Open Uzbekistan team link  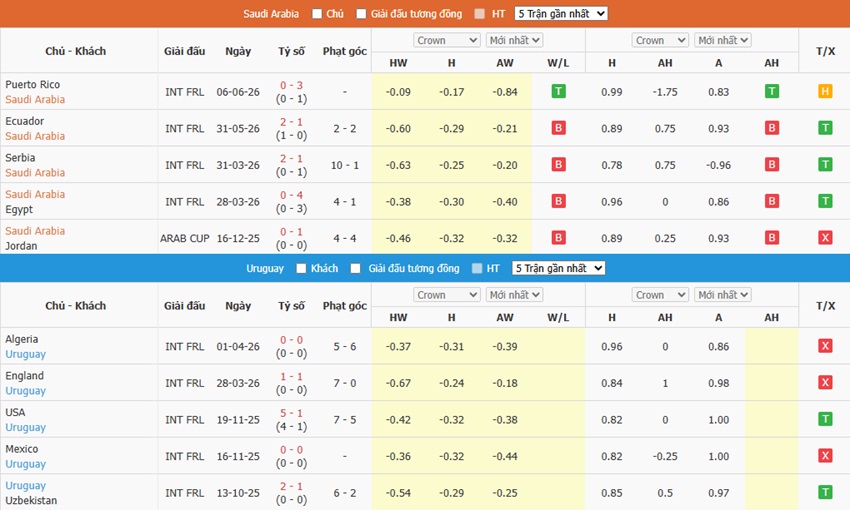tap(31, 500)
